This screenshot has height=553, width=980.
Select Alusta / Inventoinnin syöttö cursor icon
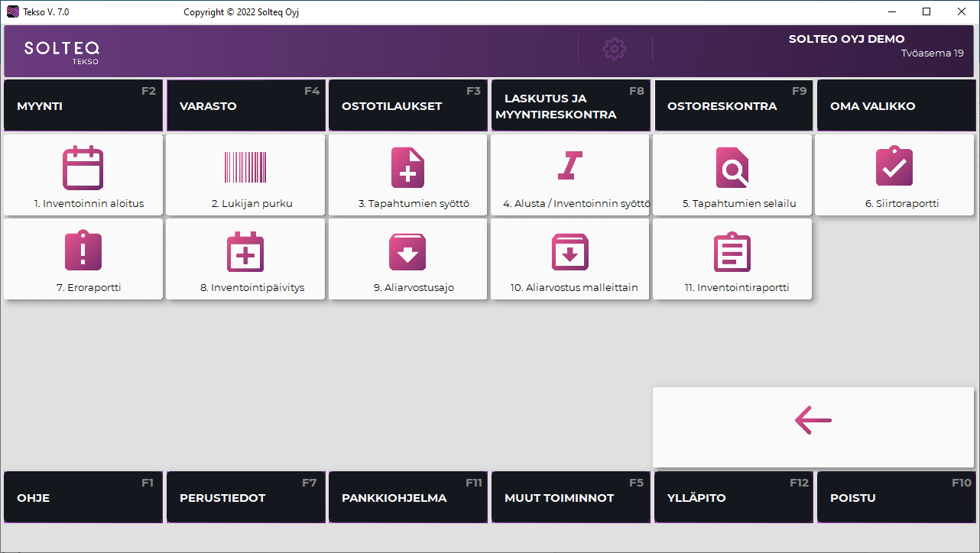(x=570, y=167)
